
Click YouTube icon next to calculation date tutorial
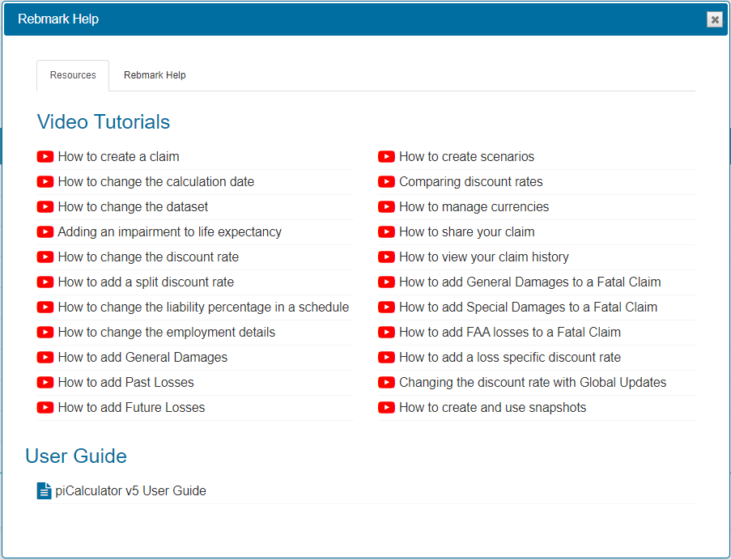coord(45,182)
